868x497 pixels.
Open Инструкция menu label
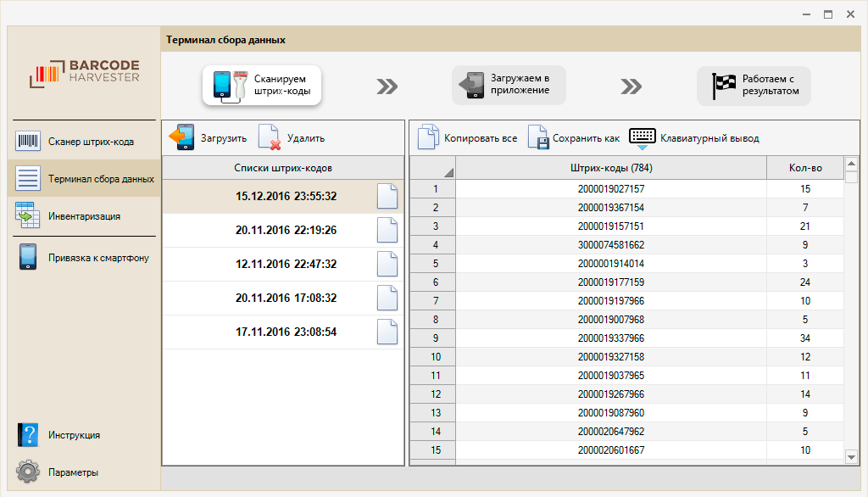pyautogui.click(x=75, y=435)
